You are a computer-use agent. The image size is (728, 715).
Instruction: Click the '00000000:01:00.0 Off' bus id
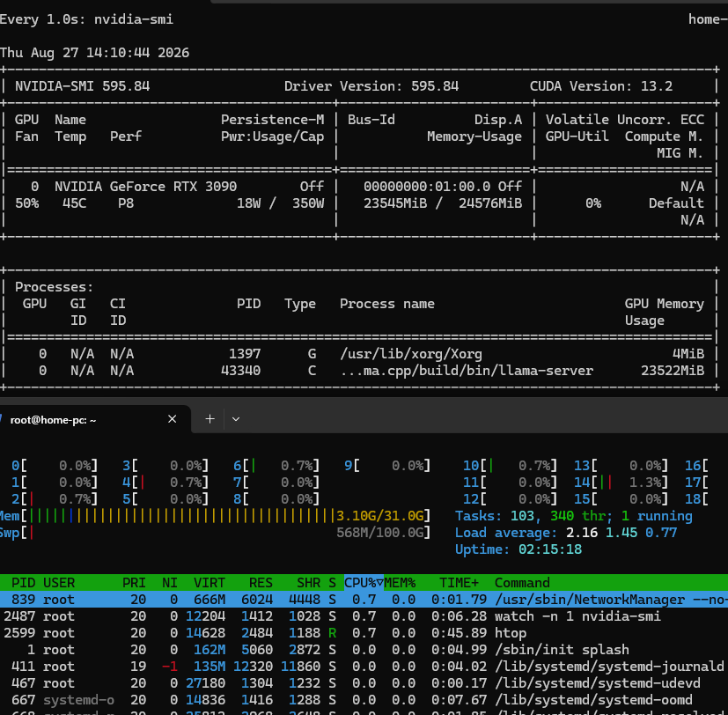click(x=443, y=186)
